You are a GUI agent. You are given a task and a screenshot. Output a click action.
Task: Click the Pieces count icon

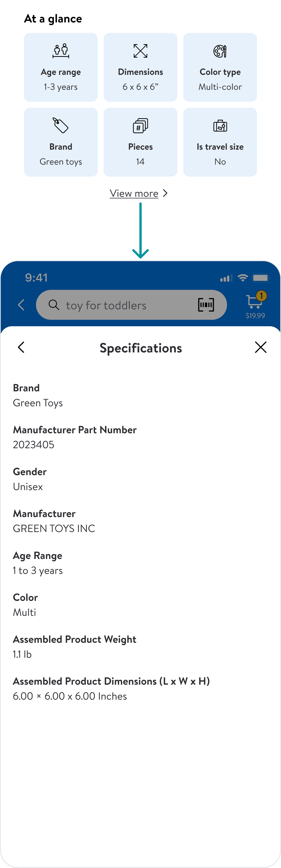pos(140,126)
